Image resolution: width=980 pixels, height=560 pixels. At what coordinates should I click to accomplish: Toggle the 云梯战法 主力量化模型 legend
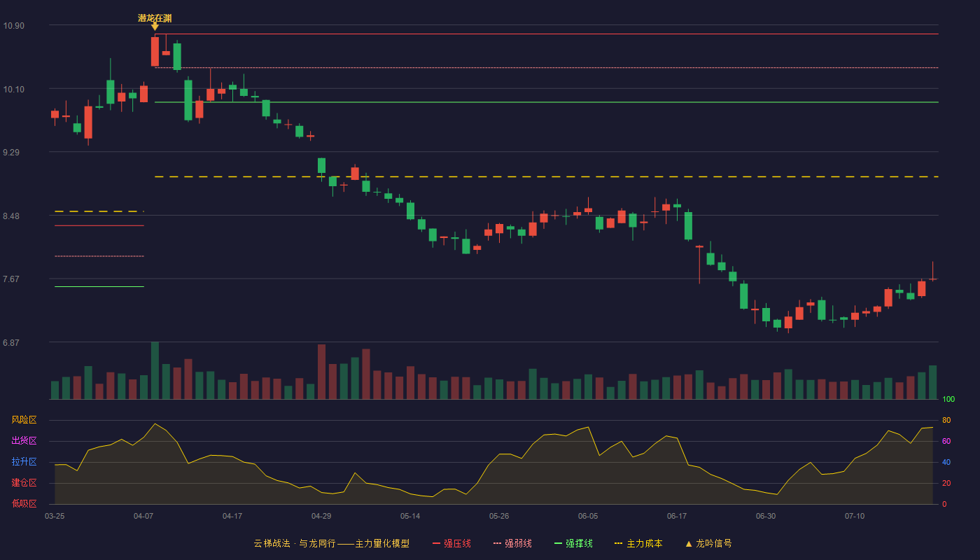tap(332, 543)
